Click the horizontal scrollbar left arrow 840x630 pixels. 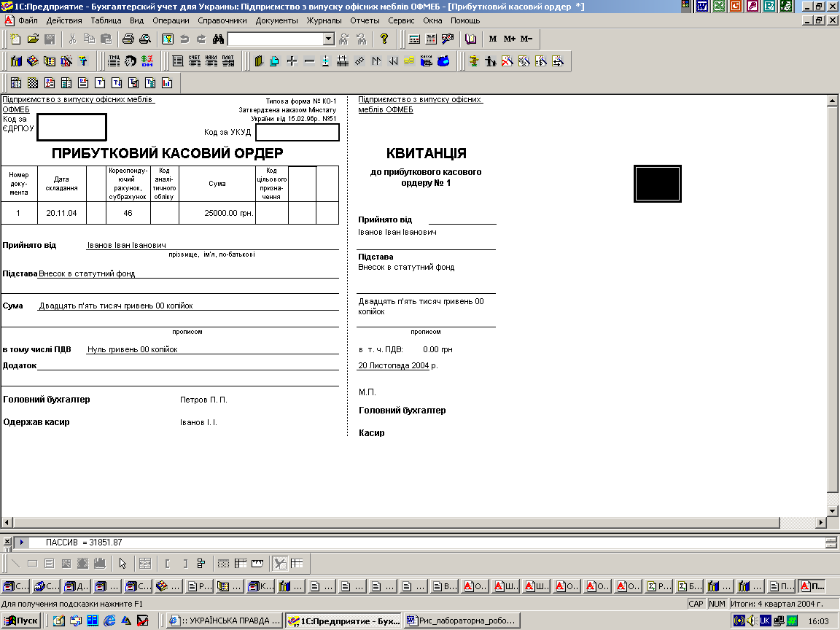tap(7, 522)
